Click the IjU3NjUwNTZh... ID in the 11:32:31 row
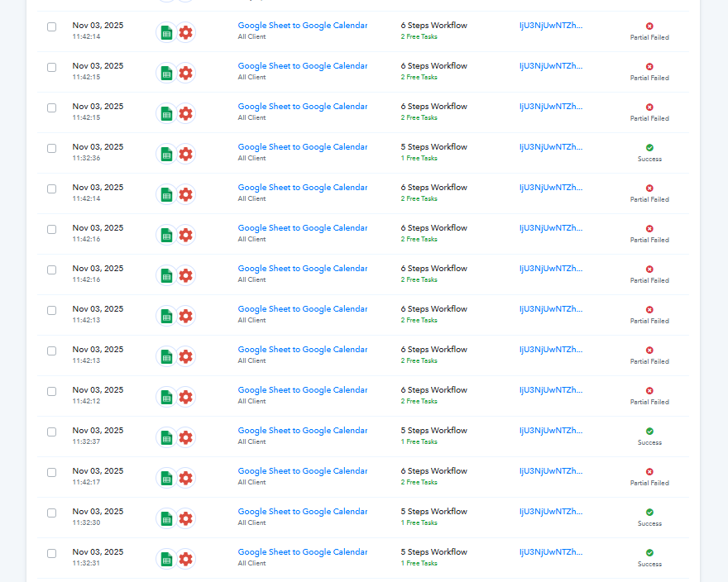Image resolution: width=728 pixels, height=582 pixels. 551,552
